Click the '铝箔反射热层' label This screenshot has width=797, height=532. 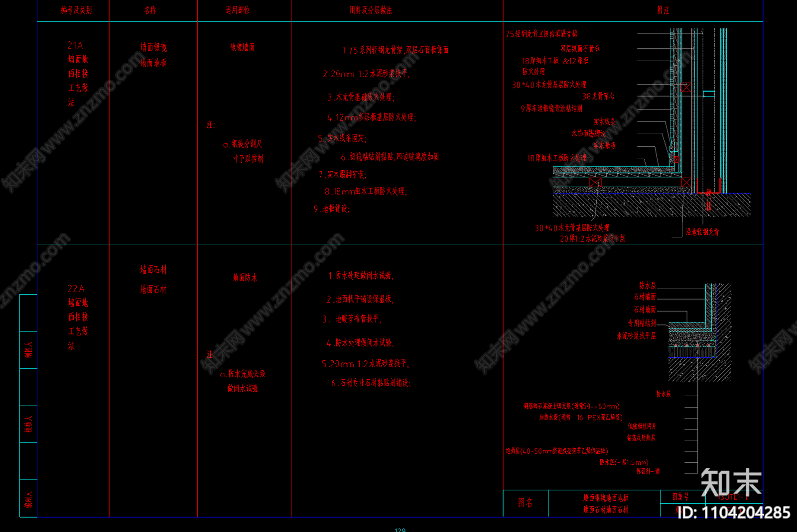(641, 438)
